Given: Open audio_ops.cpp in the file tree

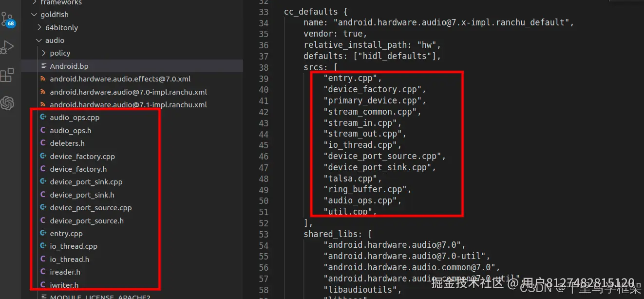Looking at the screenshot, I should (x=75, y=117).
